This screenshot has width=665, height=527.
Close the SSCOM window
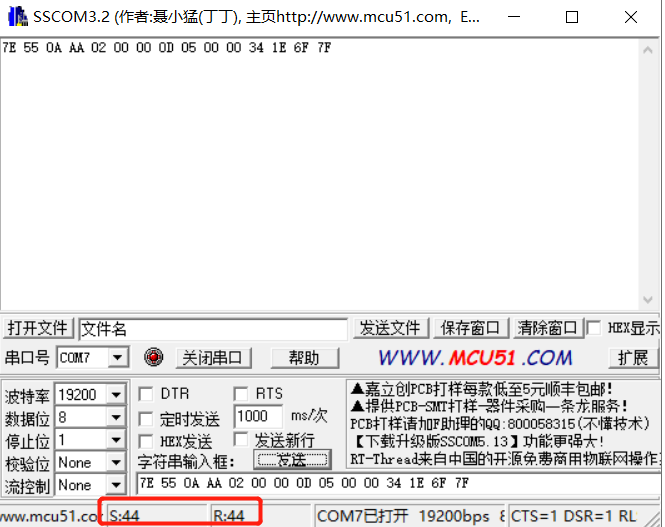(x=631, y=17)
